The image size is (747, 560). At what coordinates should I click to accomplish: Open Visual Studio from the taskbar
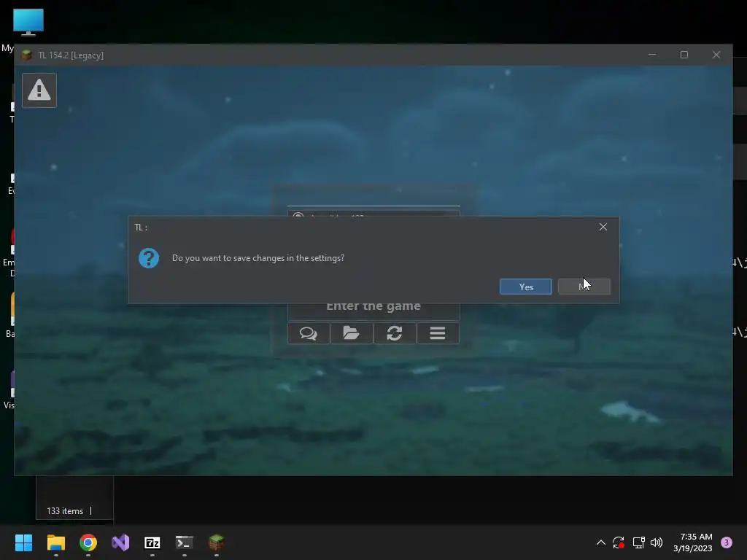[120, 542]
